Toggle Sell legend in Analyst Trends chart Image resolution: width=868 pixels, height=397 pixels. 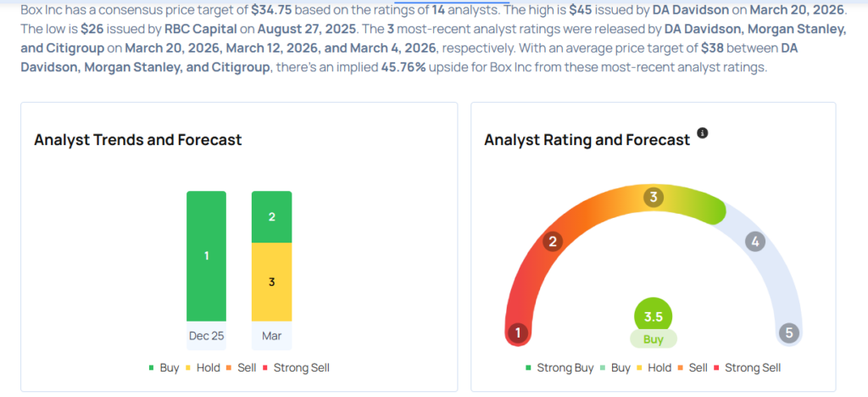242,367
